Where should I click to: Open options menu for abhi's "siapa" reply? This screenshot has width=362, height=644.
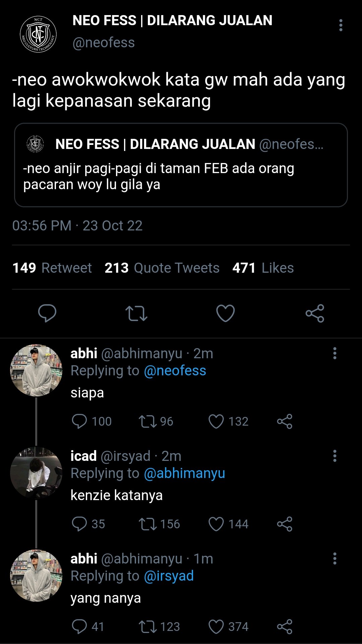pos(335,353)
